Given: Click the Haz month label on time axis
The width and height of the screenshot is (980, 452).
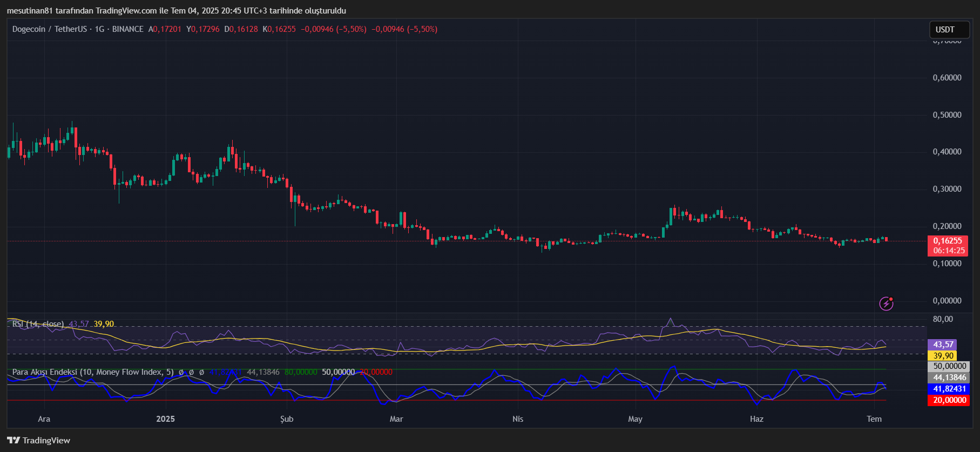Looking at the screenshot, I should tap(757, 419).
